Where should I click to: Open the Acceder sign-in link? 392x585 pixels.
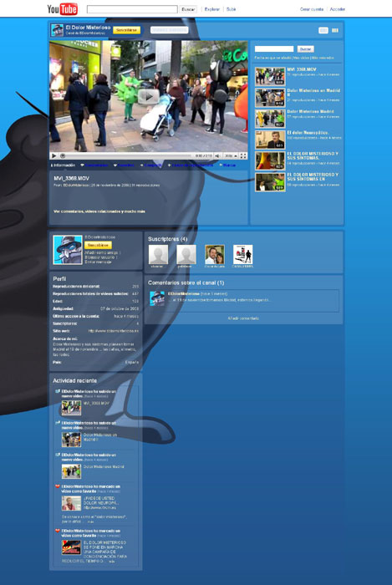click(x=338, y=9)
